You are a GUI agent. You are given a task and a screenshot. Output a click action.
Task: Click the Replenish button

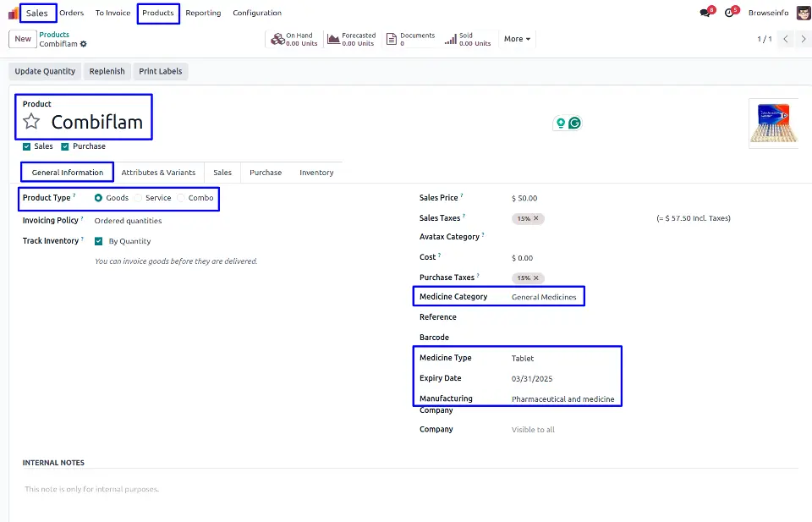coord(107,71)
